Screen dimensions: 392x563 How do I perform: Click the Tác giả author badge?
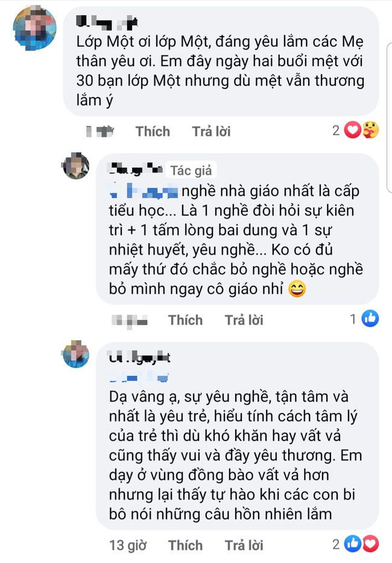pyautogui.click(x=191, y=170)
